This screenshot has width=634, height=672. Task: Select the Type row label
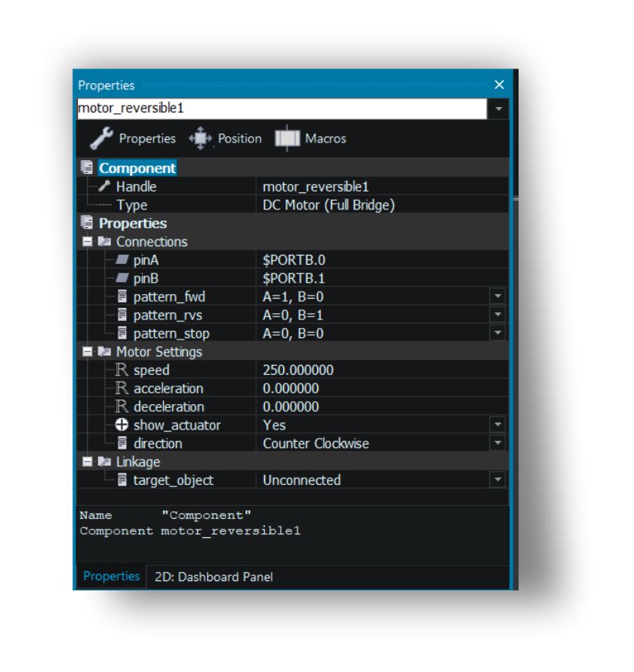[x=132, y=206]
